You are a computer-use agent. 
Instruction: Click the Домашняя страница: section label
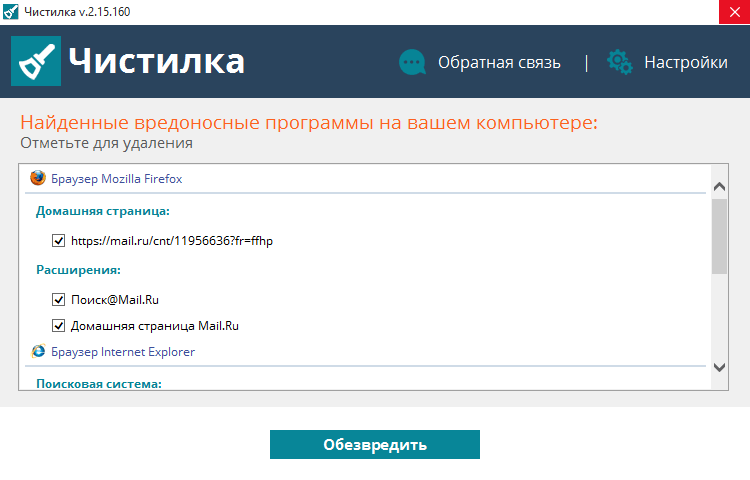click(103, 211)
